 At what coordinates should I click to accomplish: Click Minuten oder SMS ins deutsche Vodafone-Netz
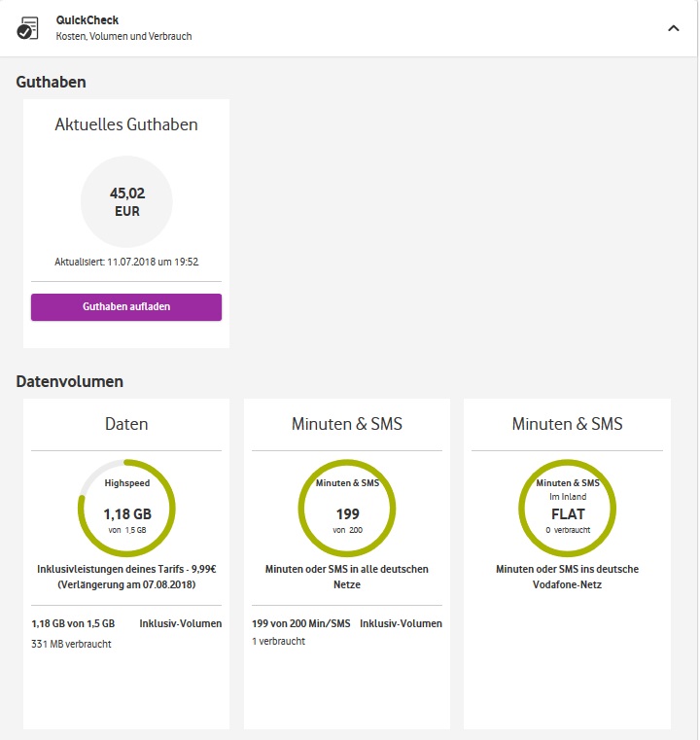point(568,576)
